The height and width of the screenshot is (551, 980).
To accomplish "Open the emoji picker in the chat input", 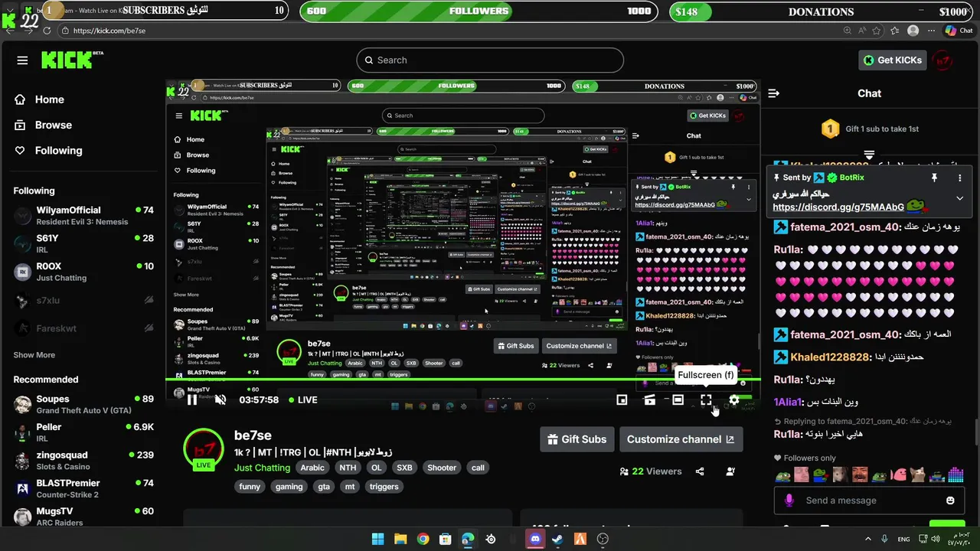I will 950,500.
